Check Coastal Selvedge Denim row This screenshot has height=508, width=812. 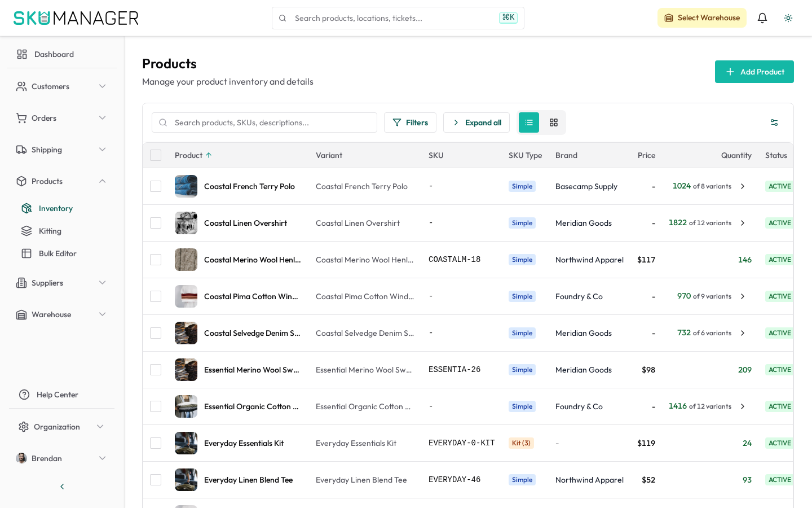pyautogui.click(x=156, y=333)
